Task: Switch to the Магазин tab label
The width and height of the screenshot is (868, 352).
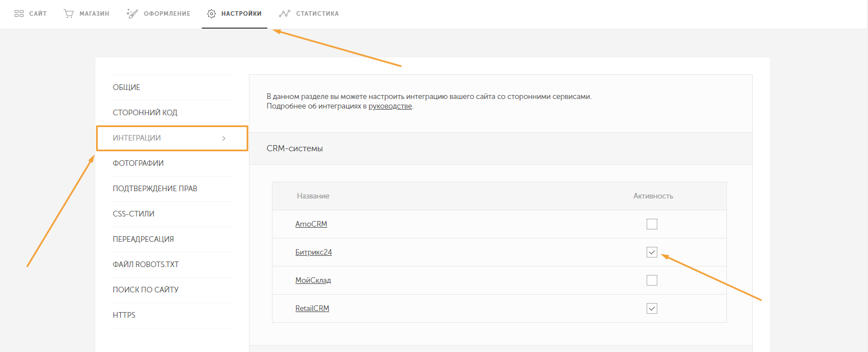Action: click(x=94, y=13)
